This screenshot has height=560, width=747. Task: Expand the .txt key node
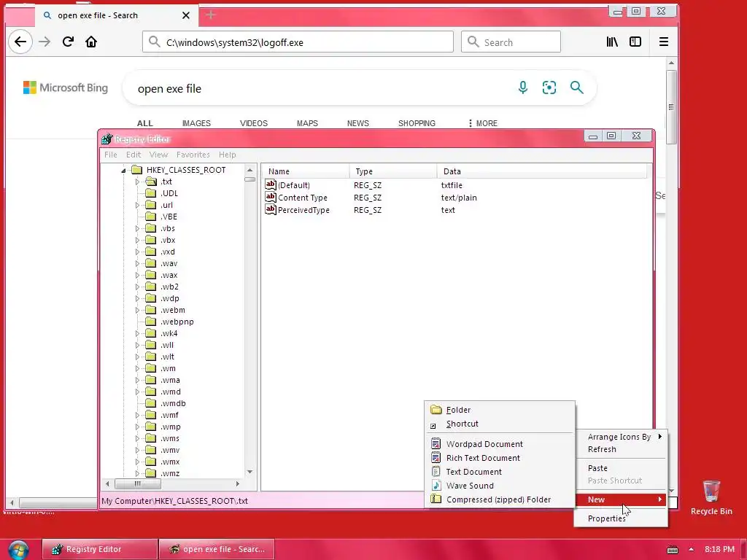(x=137, y=182)
